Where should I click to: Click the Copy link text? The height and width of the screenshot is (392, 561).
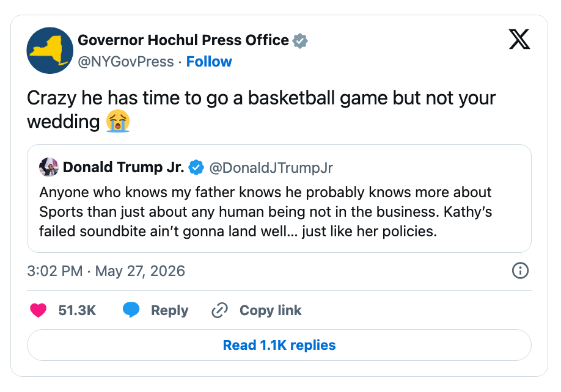271,310
